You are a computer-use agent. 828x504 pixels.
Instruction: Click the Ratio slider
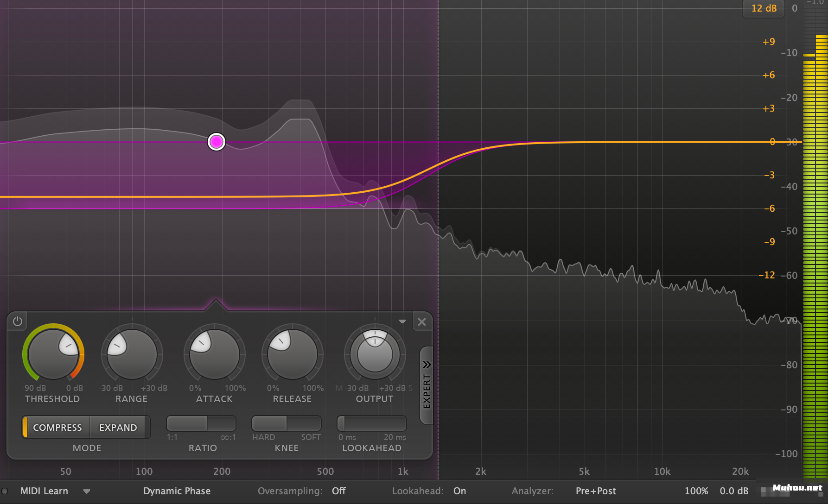coord(201,423)
